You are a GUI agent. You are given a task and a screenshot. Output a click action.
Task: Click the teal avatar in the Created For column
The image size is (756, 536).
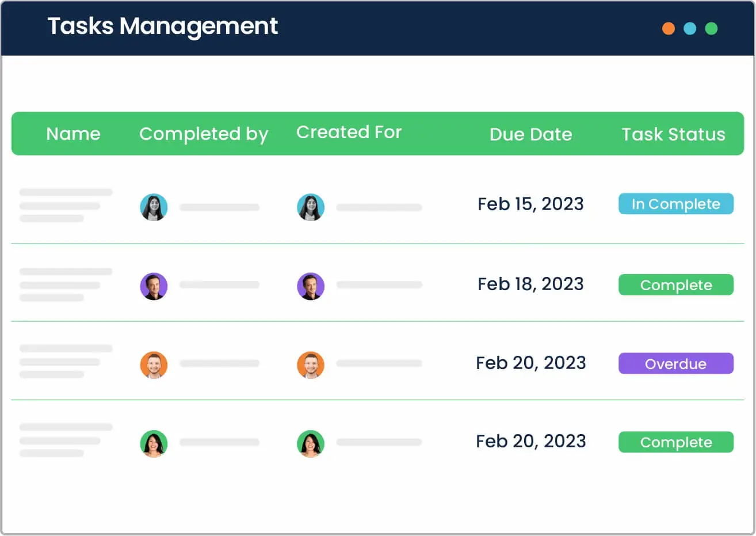[x=311, y=207]
